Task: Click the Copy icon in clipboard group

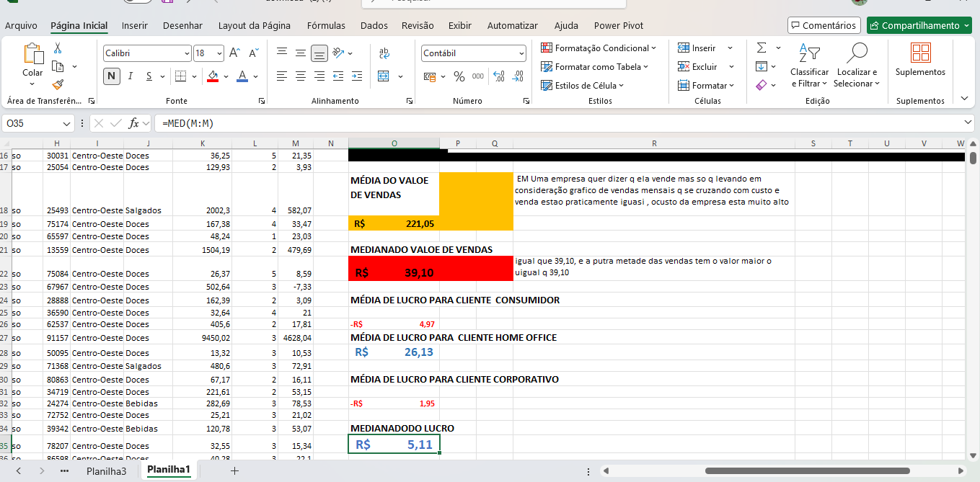Action: (58, 66)
